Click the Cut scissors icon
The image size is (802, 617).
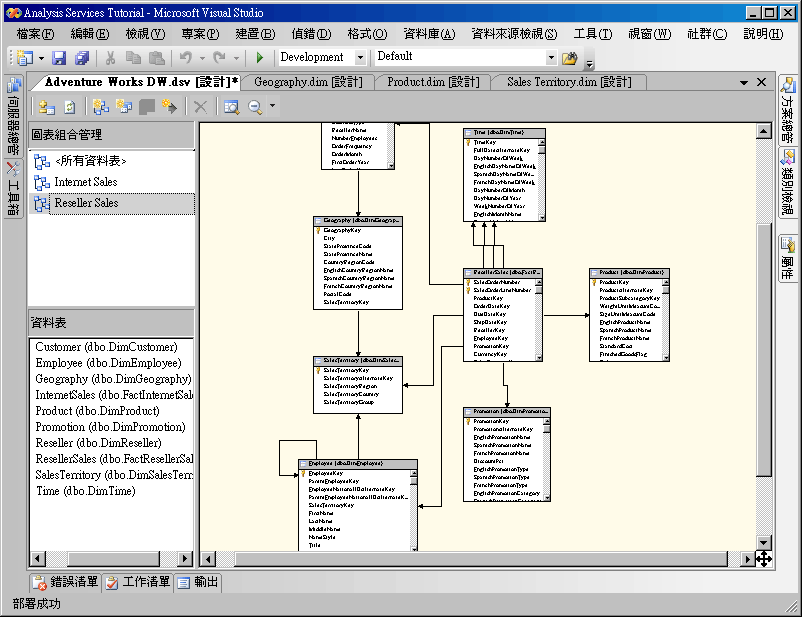pyautogui.click(x=110, y=57)
